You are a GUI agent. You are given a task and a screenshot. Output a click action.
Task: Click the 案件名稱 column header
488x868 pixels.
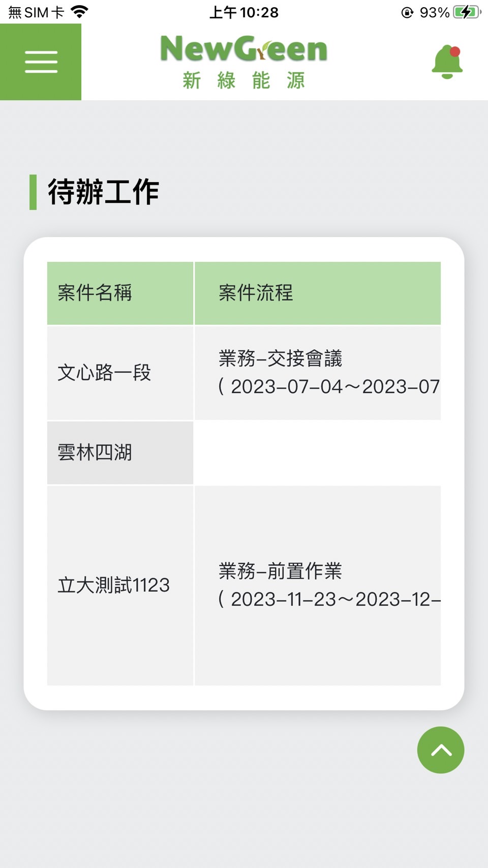[x=95, y=293]
